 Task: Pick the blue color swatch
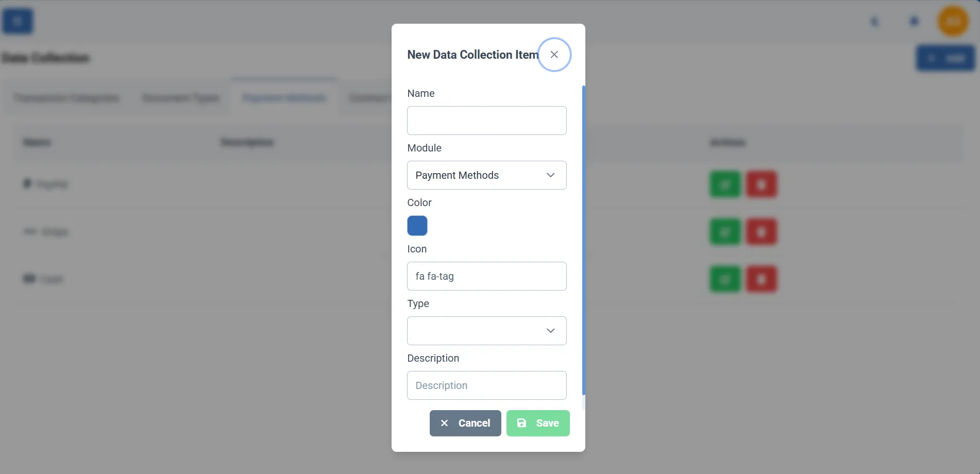click(x=417, y=225)
